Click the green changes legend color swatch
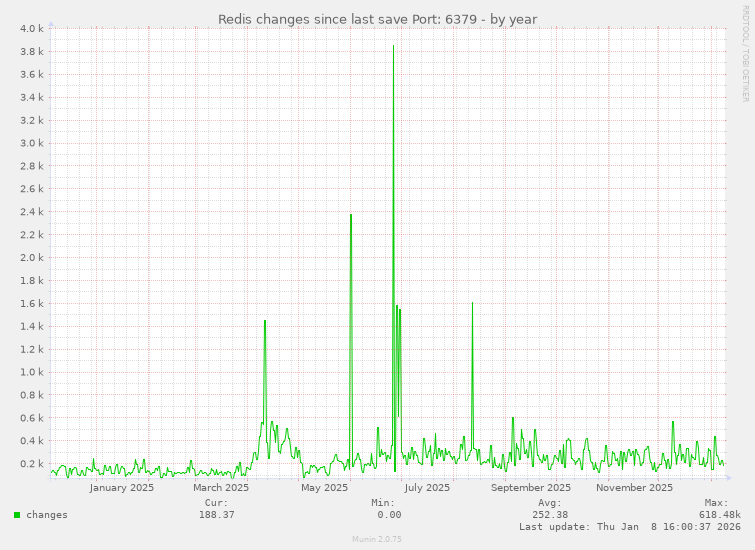This screenshot has width=755, height=550. point(17,515)
